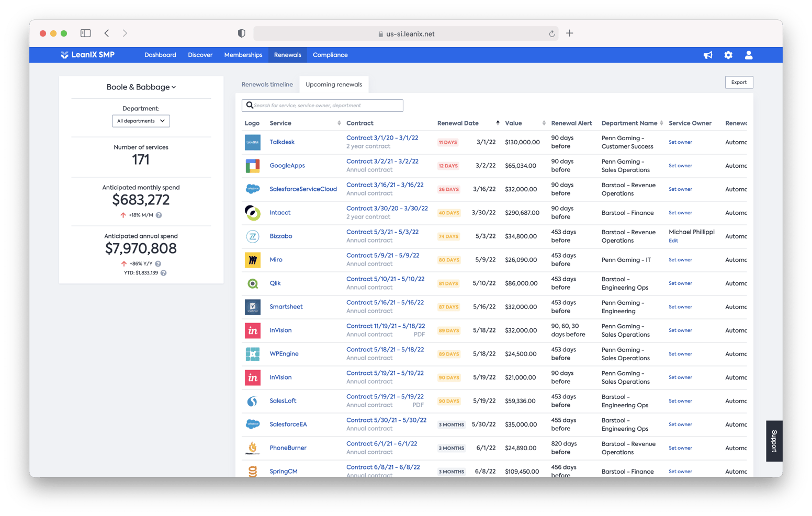Click Set owner for Talkdesk
This screenshot has height=516, width=812.
point(680,142)
